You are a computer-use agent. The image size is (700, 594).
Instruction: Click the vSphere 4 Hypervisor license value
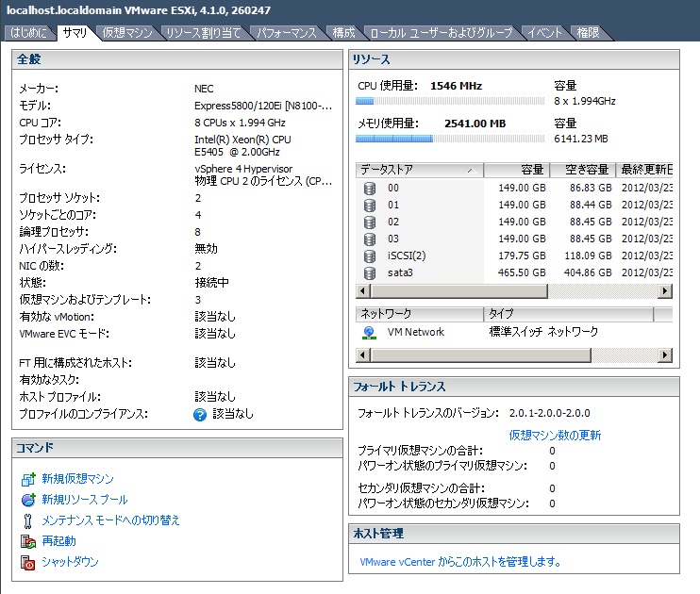click(243, 169)
